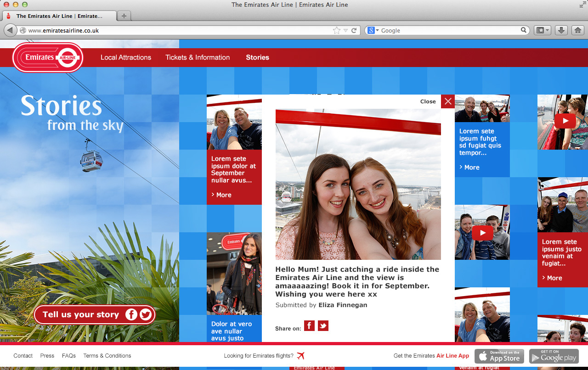Open Local Attractions menu item

pyautogui.click(x=126, y=57)
